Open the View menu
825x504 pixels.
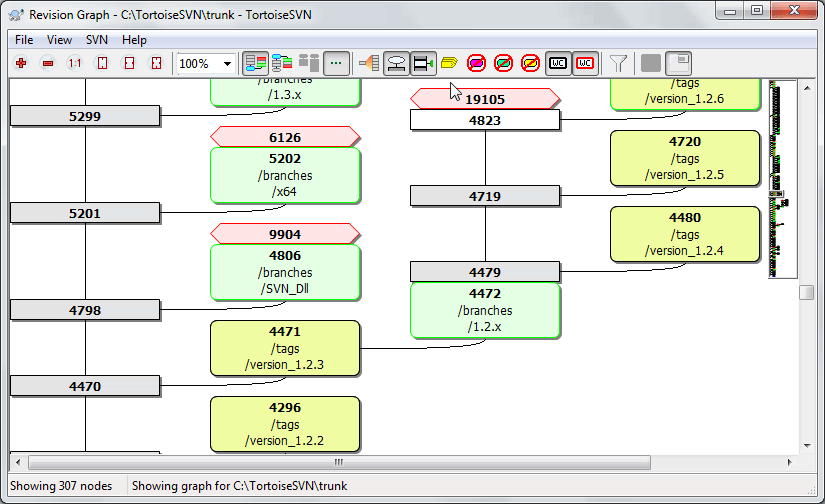pyautogui.click(x=59, y=40)
